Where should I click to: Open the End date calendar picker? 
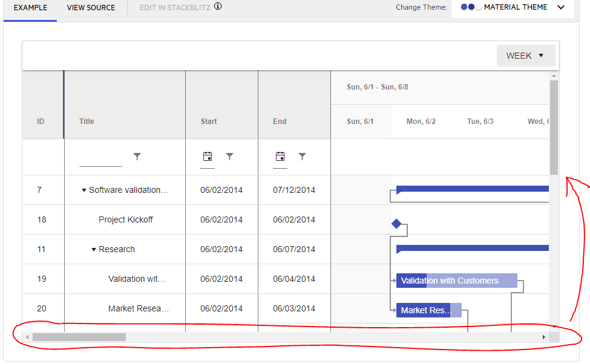tap(280, 156)
